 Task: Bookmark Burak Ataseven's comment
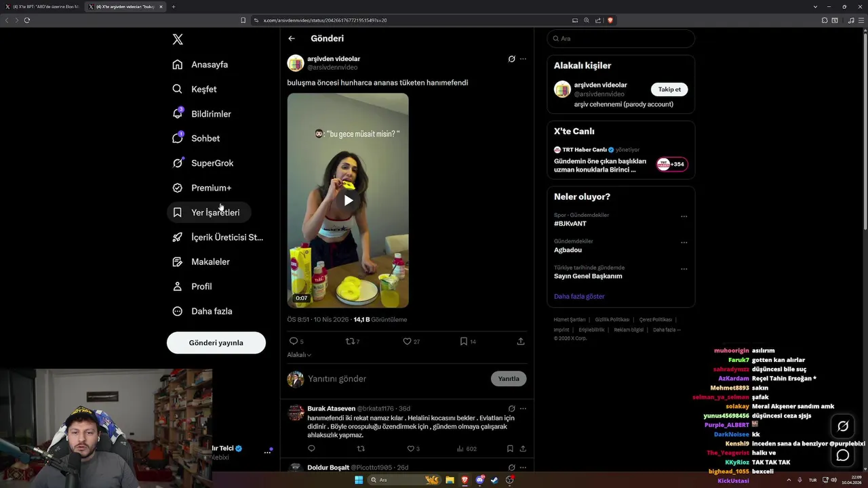point(510,449)
